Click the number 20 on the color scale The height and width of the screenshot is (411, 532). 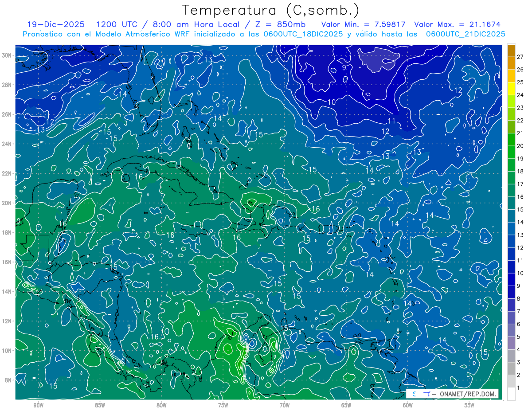point(520,146)
